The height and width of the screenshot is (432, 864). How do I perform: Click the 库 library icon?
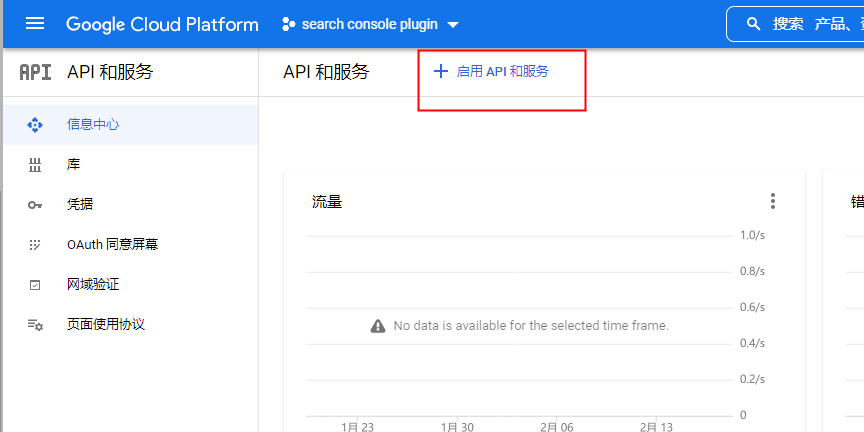[35, 165]
